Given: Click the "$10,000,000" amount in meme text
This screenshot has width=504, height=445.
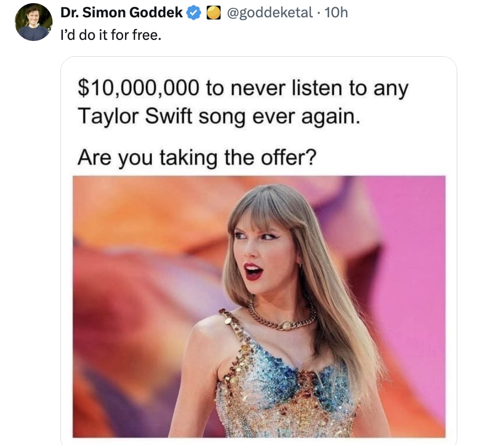Looking at the screenshot, I should coord(139,88).
